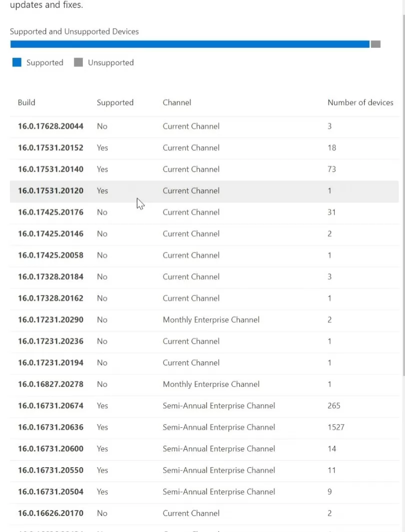Click the gray Unsupported segment of the bar
This screenshot has height=532, width=405.
(x=375, y=44)
